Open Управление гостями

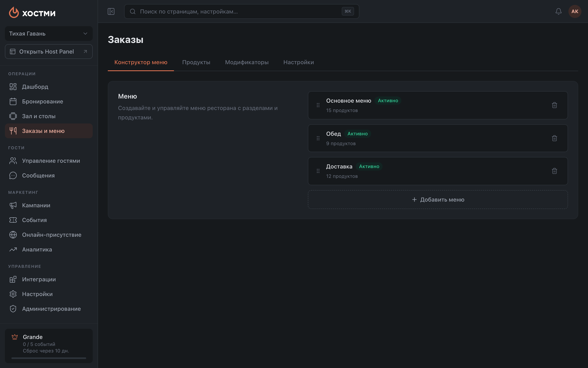[x=49, y=161]
